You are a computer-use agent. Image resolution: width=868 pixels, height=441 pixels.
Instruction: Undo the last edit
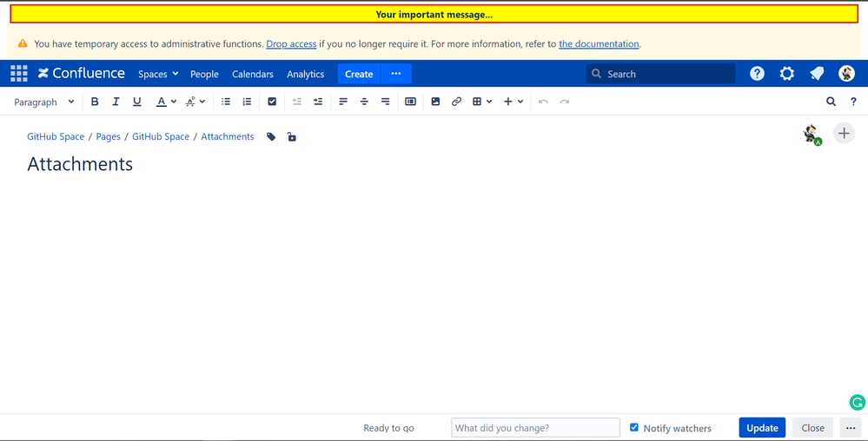pos(544,102)
